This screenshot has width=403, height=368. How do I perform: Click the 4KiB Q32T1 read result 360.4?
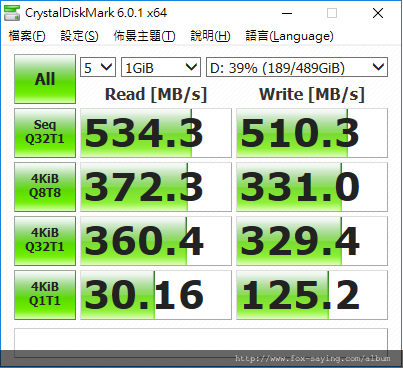[x=156, y=241]
